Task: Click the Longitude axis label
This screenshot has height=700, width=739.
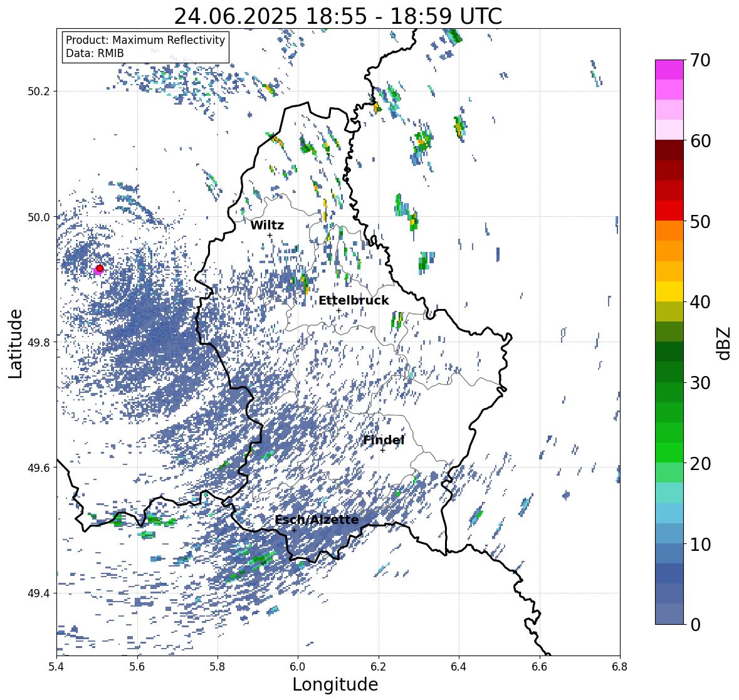Action: tap(335, 684)
